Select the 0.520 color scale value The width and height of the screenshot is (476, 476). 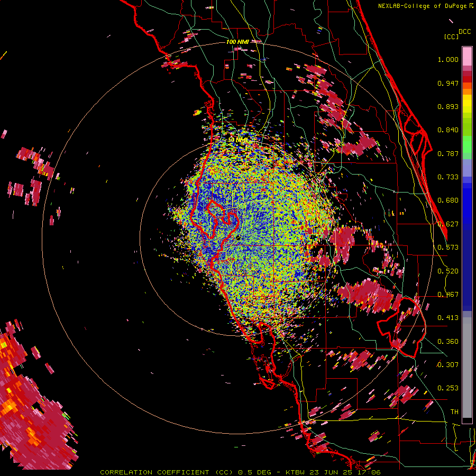[448, 271]
